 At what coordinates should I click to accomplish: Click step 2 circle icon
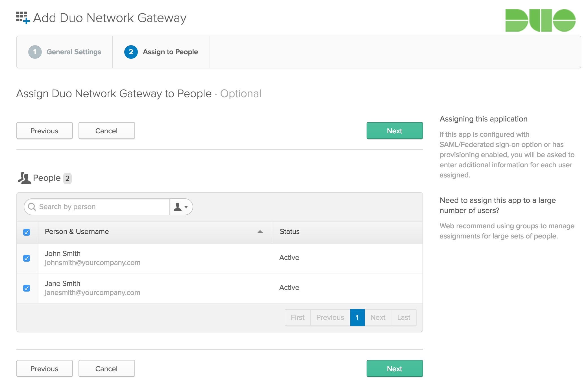(x=131, y=52)
